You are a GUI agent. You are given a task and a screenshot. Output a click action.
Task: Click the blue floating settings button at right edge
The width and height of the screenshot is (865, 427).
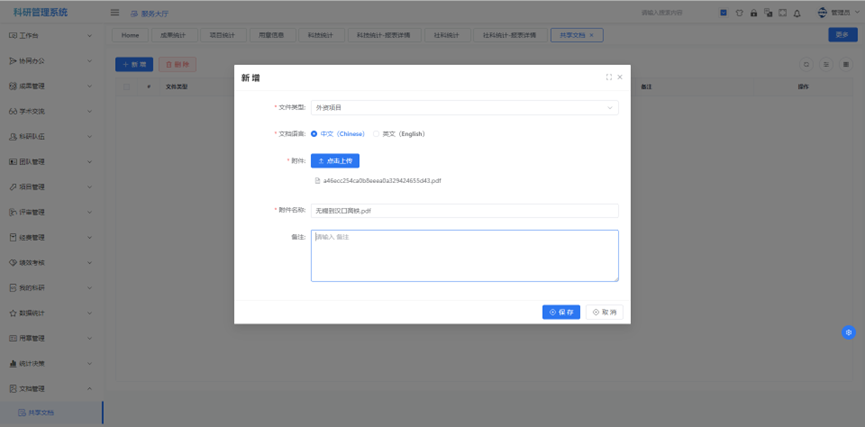(x=848, y=332)
